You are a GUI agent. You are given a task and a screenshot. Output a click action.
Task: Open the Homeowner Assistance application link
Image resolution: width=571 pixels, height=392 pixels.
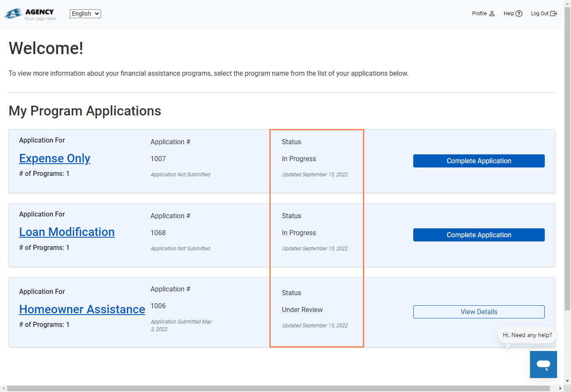82,310
